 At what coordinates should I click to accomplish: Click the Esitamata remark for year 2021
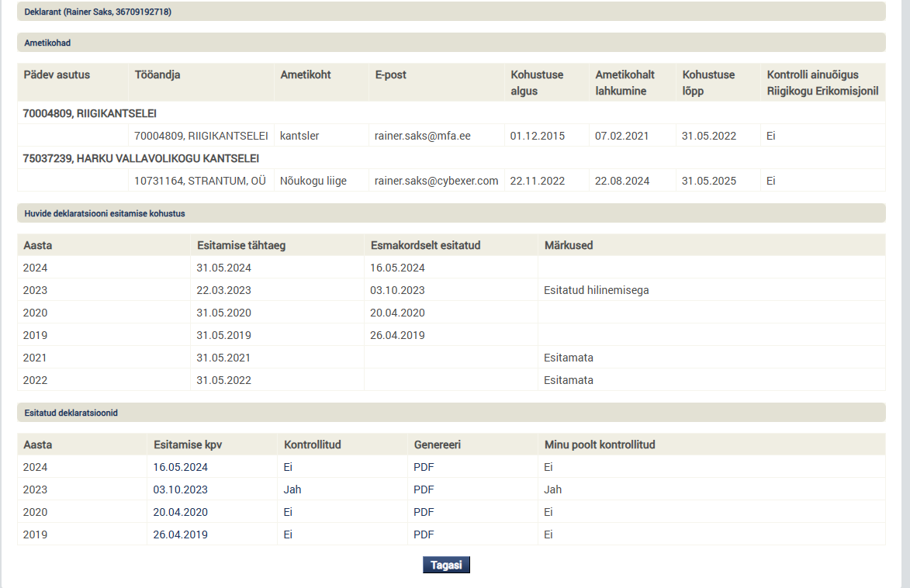pos(568,358)
